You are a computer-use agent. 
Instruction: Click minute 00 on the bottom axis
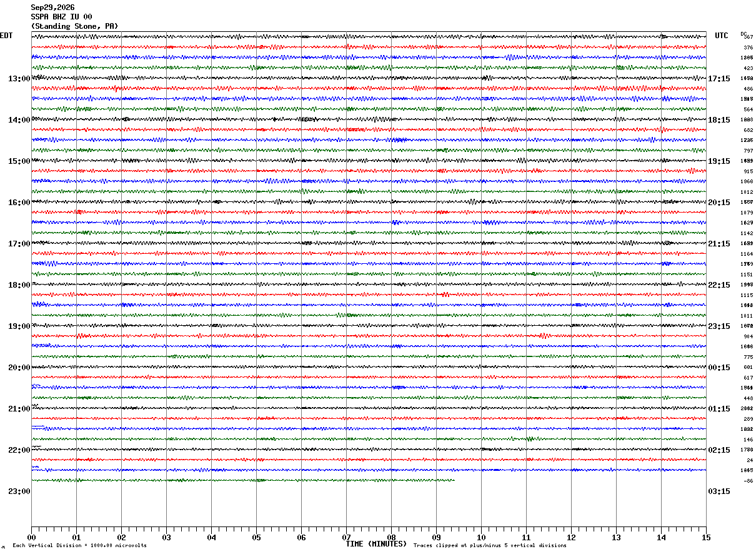click(x=31, y=537)
